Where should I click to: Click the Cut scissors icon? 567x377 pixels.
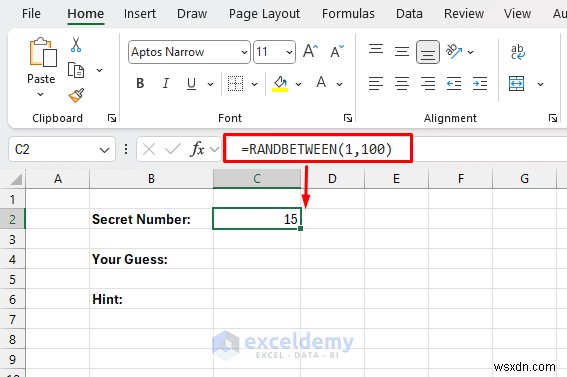[76, 45]
